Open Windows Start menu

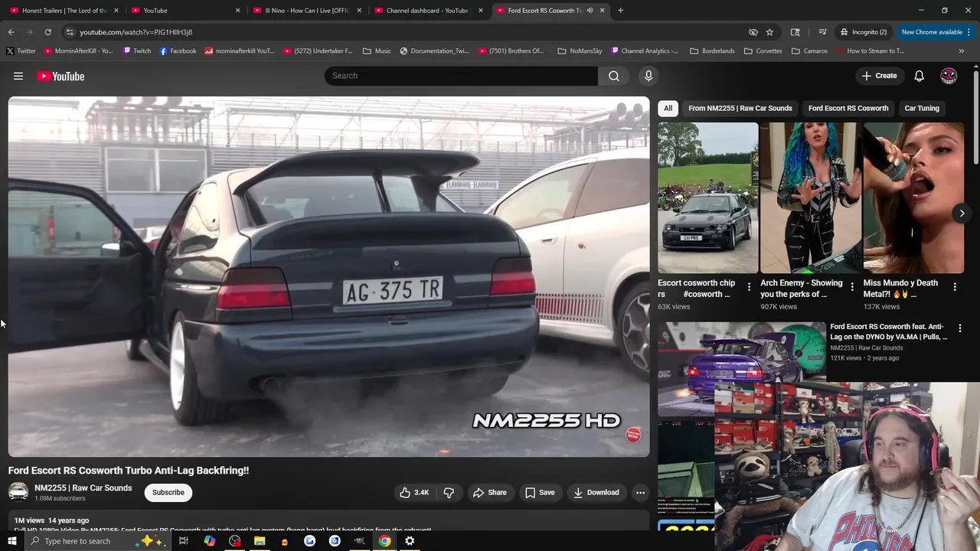(11, 541)
